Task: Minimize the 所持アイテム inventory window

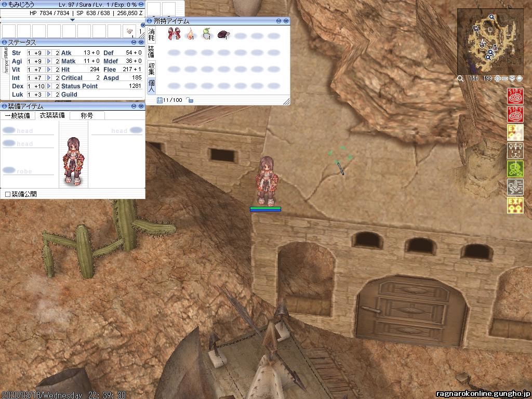Action: [x=278, y=21]
